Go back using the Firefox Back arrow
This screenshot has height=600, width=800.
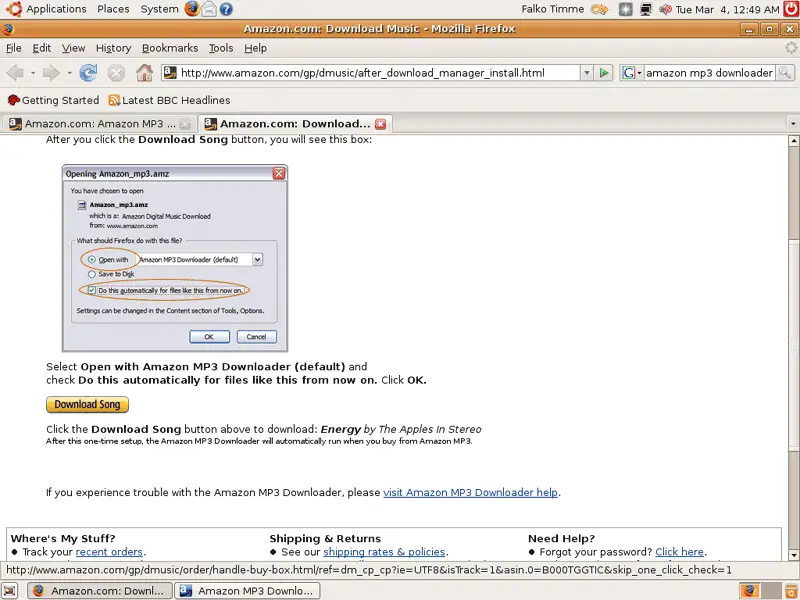coord(15,73)
